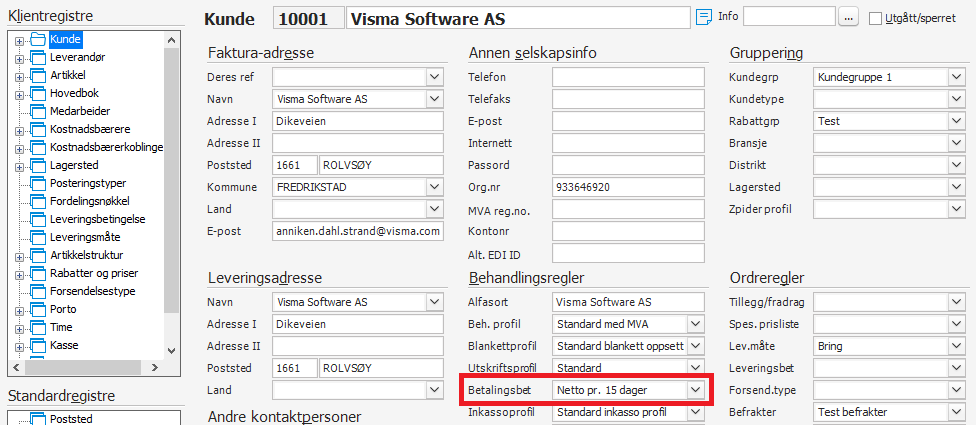The image size is (976, 425).
Task: Open the Deres ref dropdown
Action: pyautogui.click(x=434, y=77)
